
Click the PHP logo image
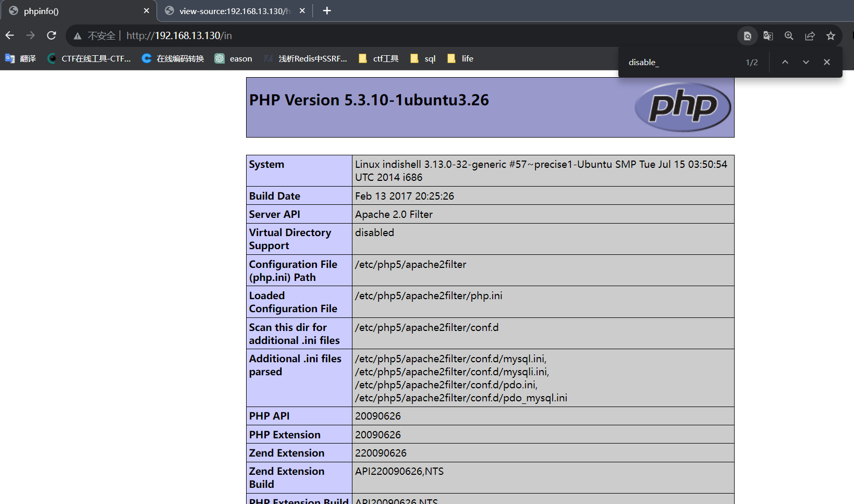[682, 107]
